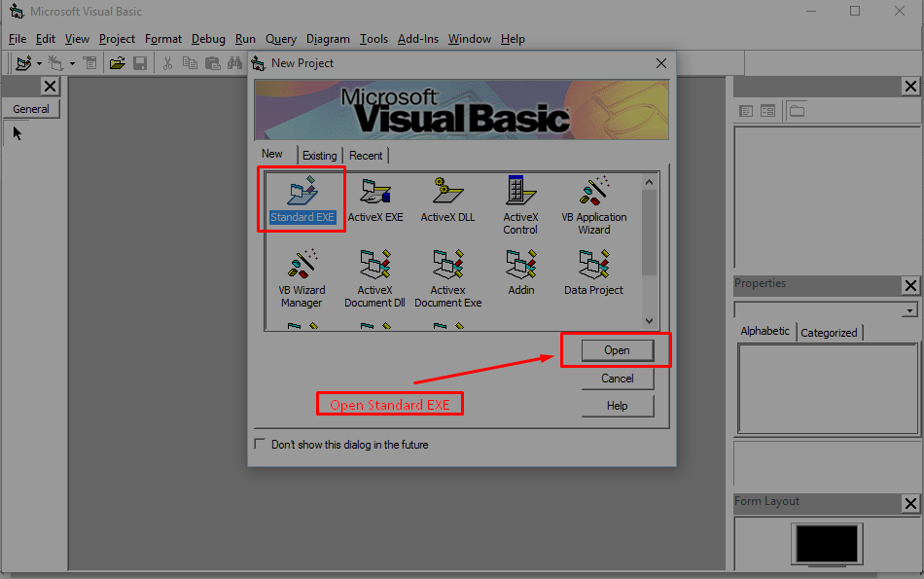Image resolution: width=924 pixels, height=579 pixels.
Task: Select the ActiveX Document Exe icon
Action: [447, 278]
